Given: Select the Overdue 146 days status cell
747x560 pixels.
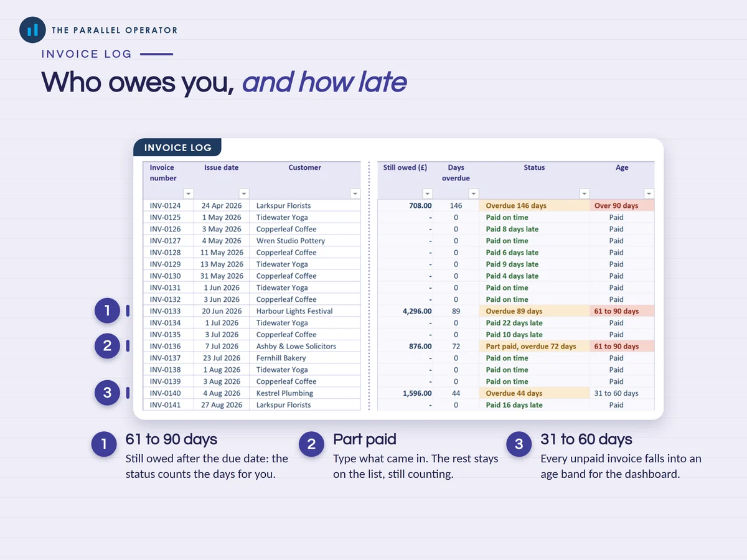Looking at the screenshot, I should 534,205.
